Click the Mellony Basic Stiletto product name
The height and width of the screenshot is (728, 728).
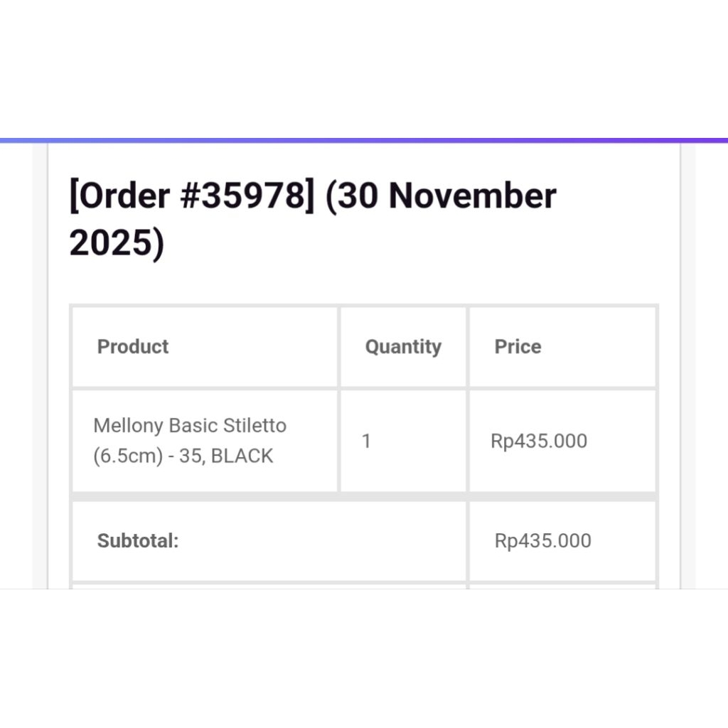190,426
